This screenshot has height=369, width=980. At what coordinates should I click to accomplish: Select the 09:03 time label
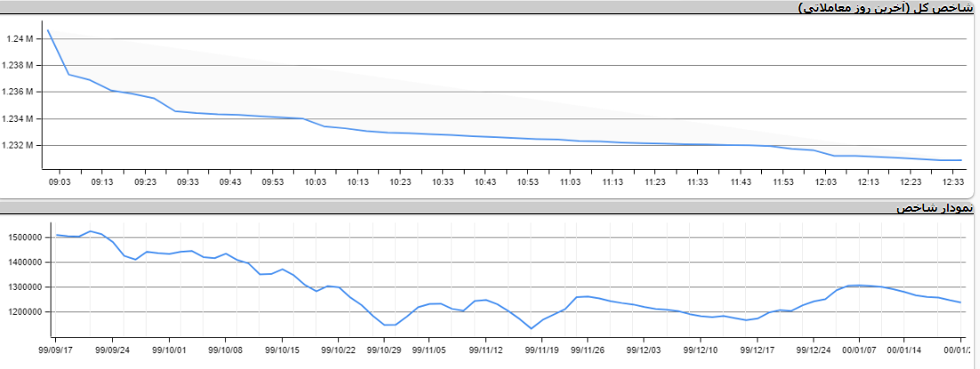tap(59, 180)
